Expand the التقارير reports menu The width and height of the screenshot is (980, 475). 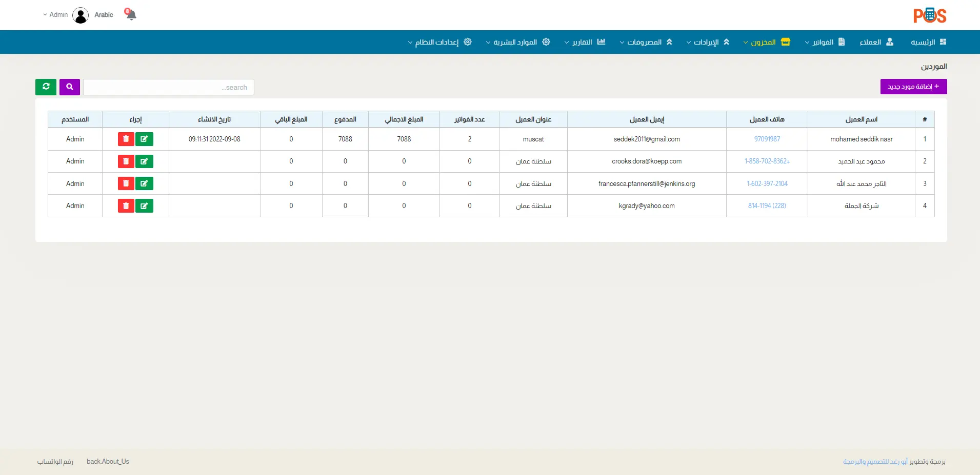(x=585, y=42)
